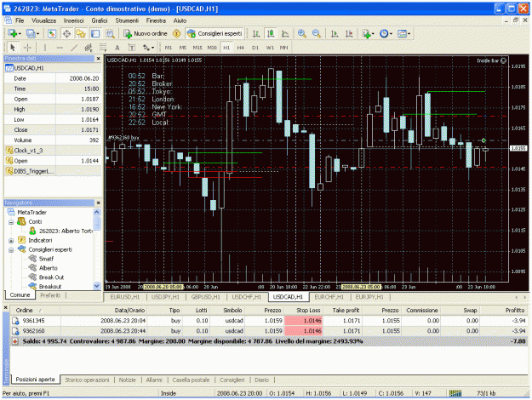Viewport: 532px width, 400px height.
Task: Switch timeframe to M15
Action: tap(197, 48)
